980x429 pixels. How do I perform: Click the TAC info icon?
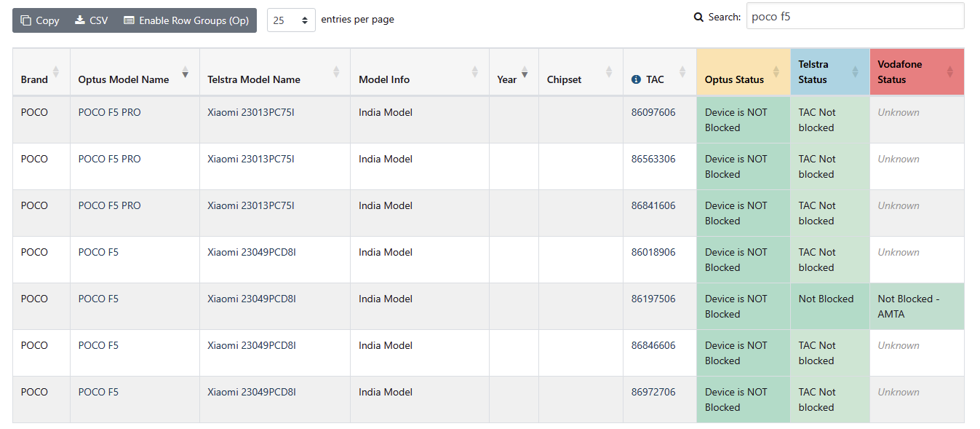point(636,79)
